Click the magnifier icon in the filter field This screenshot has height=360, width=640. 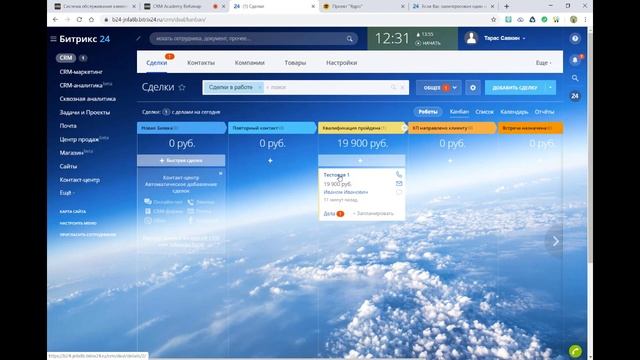pos(393,87)
